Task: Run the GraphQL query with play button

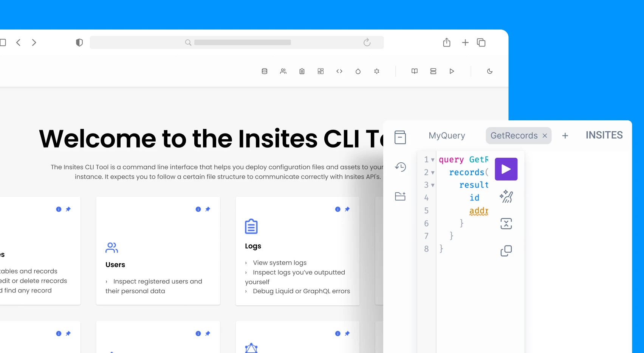Action: tap(506, 169)
